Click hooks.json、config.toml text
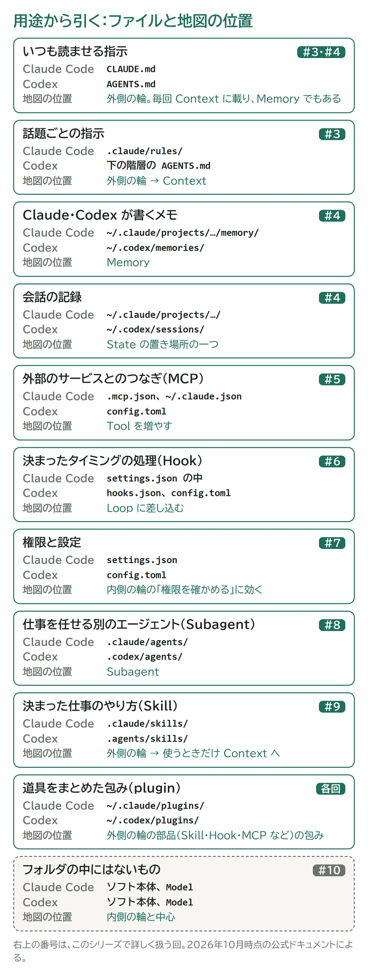Image resolution: width=368 pixels, height=980 pixels. pyautogui.click(x=169, y=494)
